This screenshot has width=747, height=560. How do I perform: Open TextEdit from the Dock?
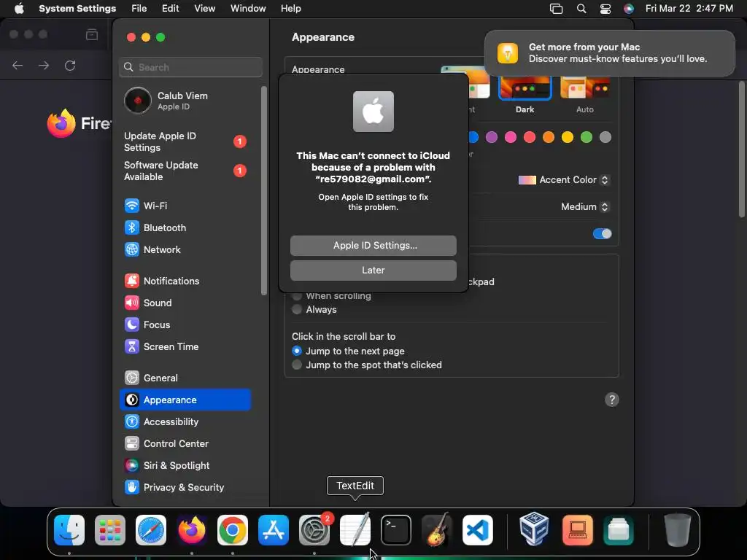pyautogui.click(x=355, y=530)
